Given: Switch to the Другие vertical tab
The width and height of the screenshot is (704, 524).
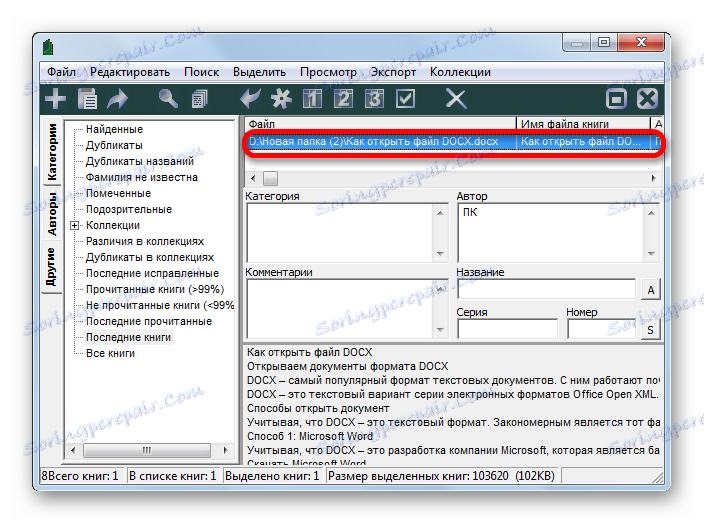Looking at the screenshot, I should coord(51,267).
